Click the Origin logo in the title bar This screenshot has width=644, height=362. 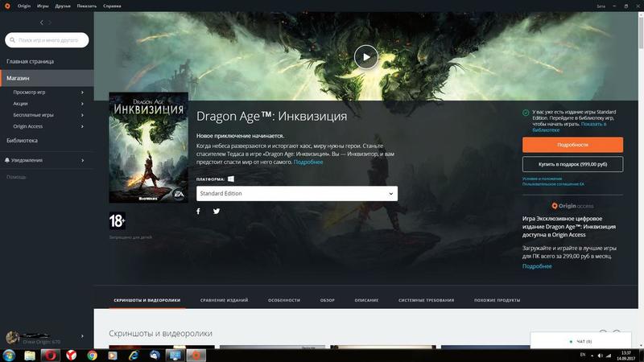[7, 6]
